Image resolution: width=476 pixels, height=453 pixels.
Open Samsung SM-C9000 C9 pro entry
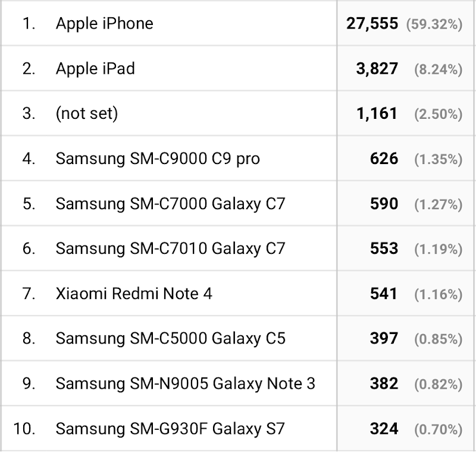coord(158,159)
